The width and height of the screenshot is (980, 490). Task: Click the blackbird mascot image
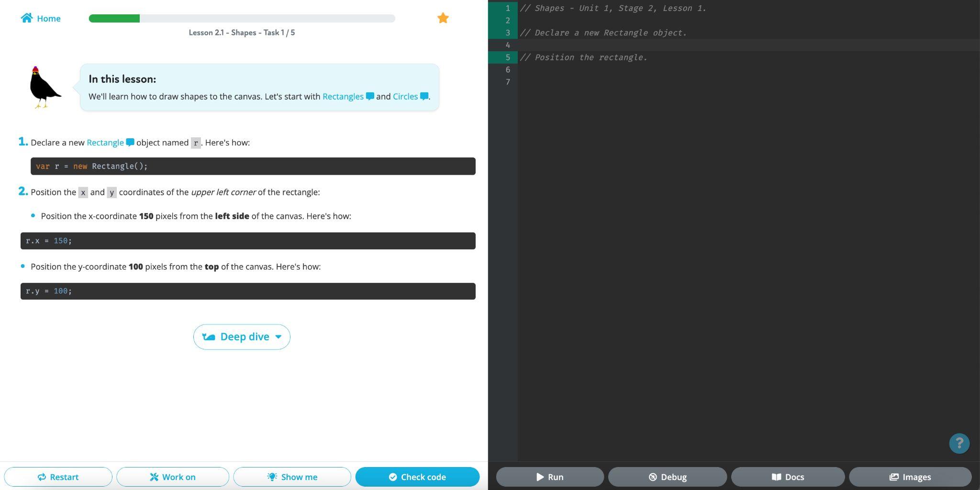tap(45, 88)
